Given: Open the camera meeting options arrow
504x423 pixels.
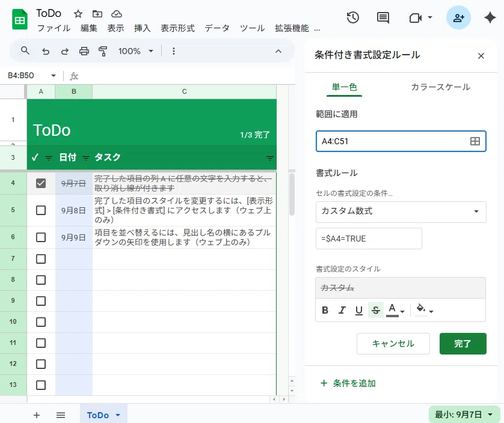Looking at the screenshot, I should point(430,17).
